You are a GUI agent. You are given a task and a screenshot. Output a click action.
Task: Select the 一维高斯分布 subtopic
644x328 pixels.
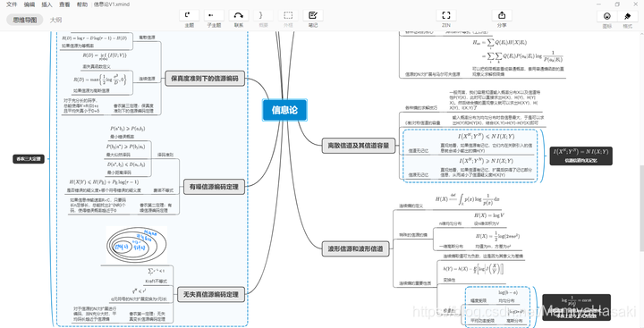pyautogui.click(x=451, y=247)
